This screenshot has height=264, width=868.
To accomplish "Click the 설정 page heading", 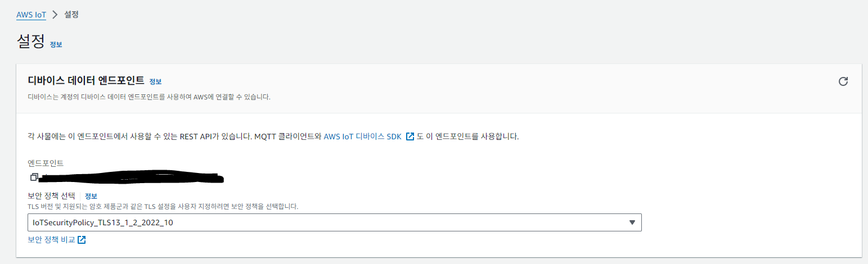I will pos(31,42).
